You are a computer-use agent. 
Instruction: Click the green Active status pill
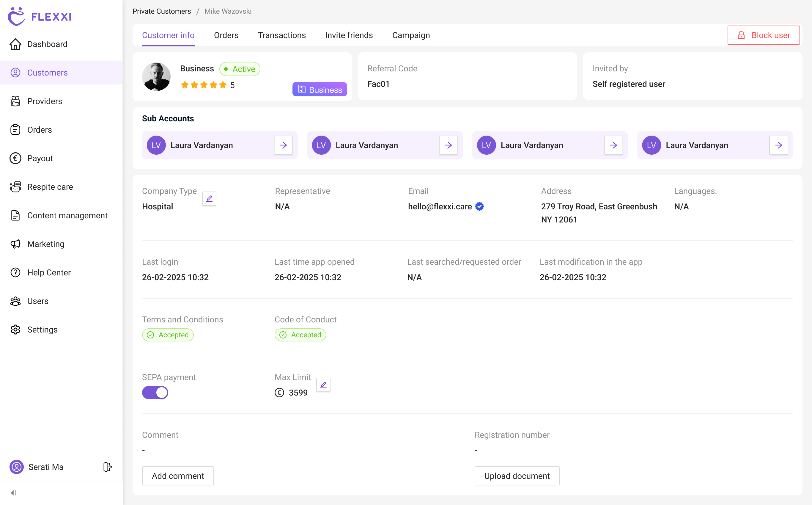click(240, 69)
